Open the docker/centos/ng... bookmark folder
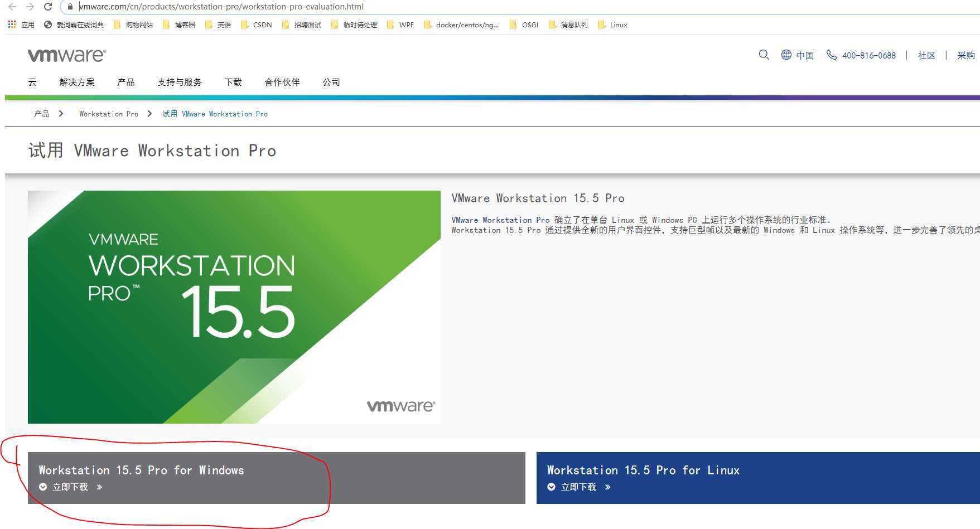Screen dimensions: 980x529 [461, 25]
